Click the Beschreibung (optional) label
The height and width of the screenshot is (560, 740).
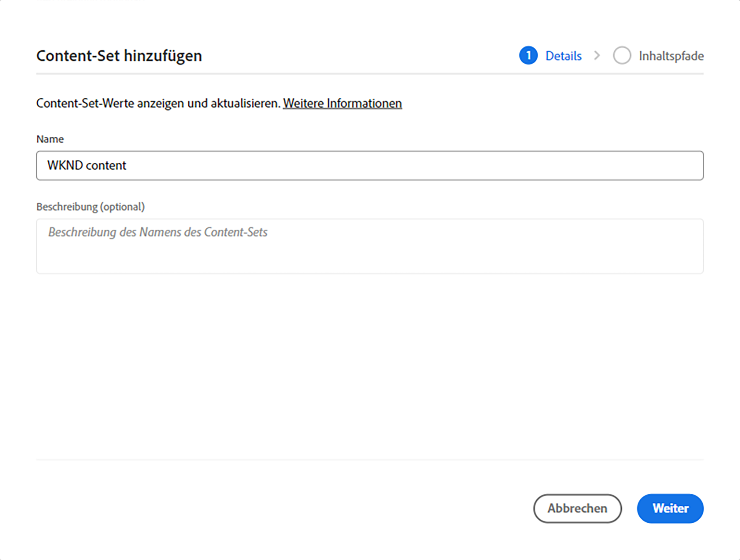click(90, 207)
